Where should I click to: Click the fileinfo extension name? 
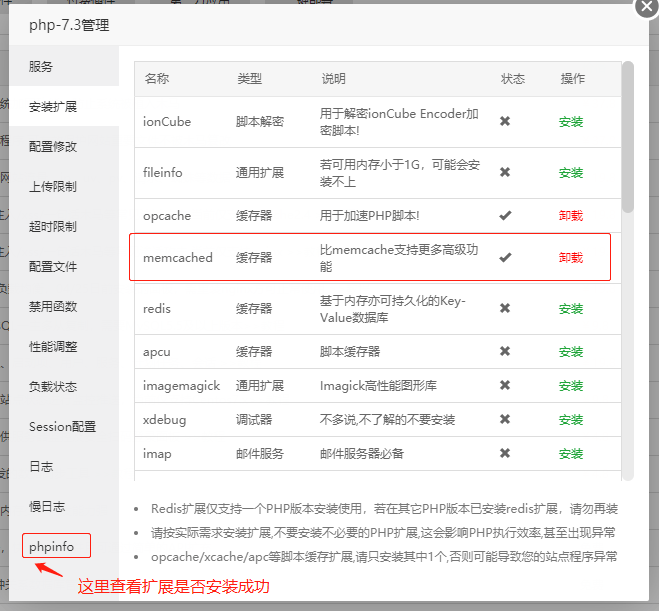[163, 173]
